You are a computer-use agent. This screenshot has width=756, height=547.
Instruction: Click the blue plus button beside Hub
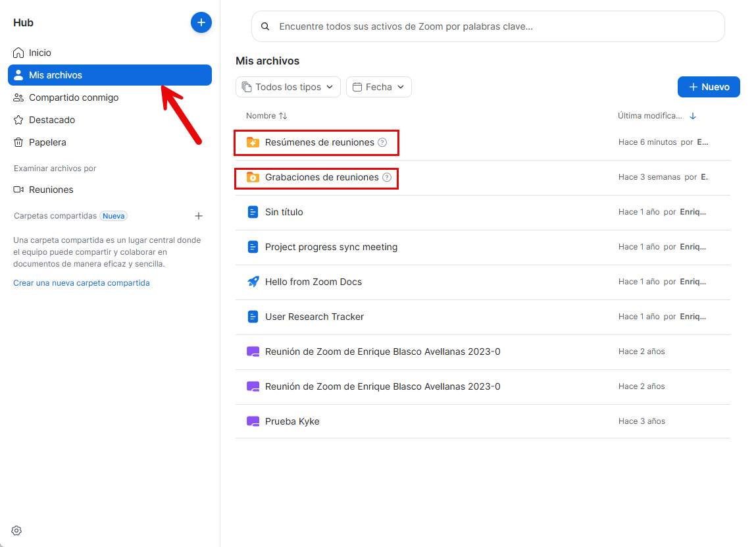(x=201, y=22)
